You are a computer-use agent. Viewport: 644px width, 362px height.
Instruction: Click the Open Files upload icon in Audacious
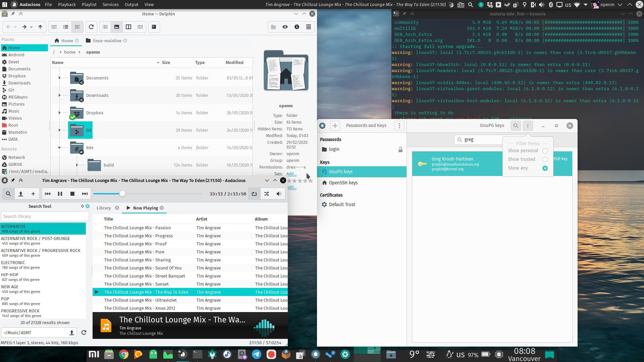tap(21, 194)
